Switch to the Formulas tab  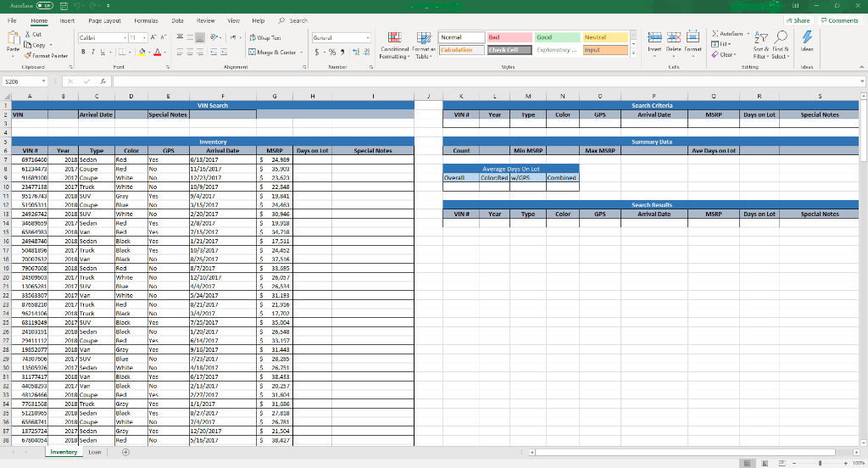click(146, 20)
